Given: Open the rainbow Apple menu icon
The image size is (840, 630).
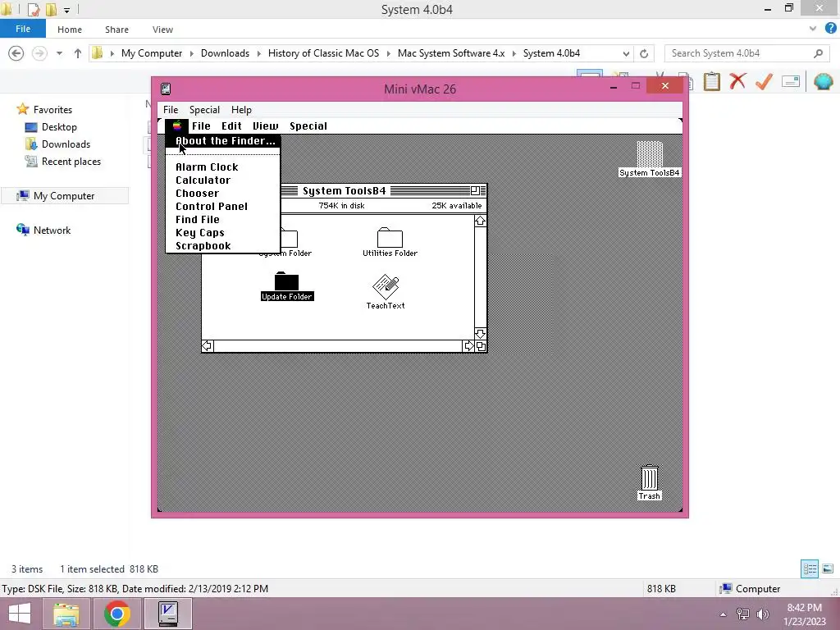Looking at the screenshot, I should click(177, 126).
